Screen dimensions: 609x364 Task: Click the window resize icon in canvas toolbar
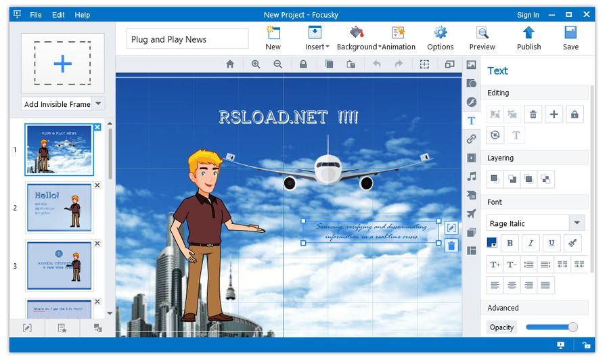450,64
